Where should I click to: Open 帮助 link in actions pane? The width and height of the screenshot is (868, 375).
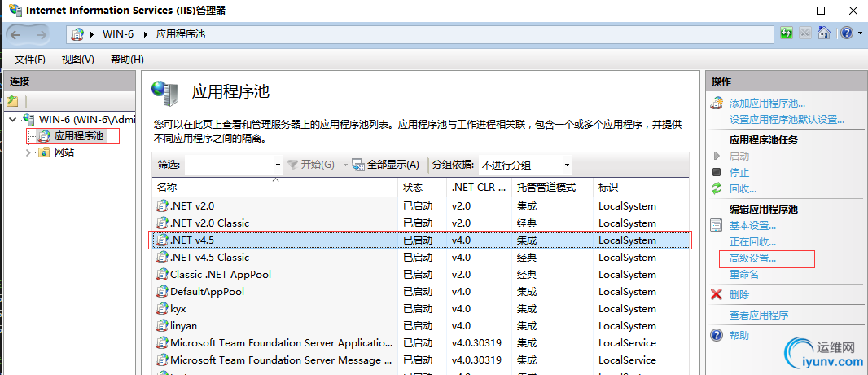pyautogui.click(x=739, y=336)
